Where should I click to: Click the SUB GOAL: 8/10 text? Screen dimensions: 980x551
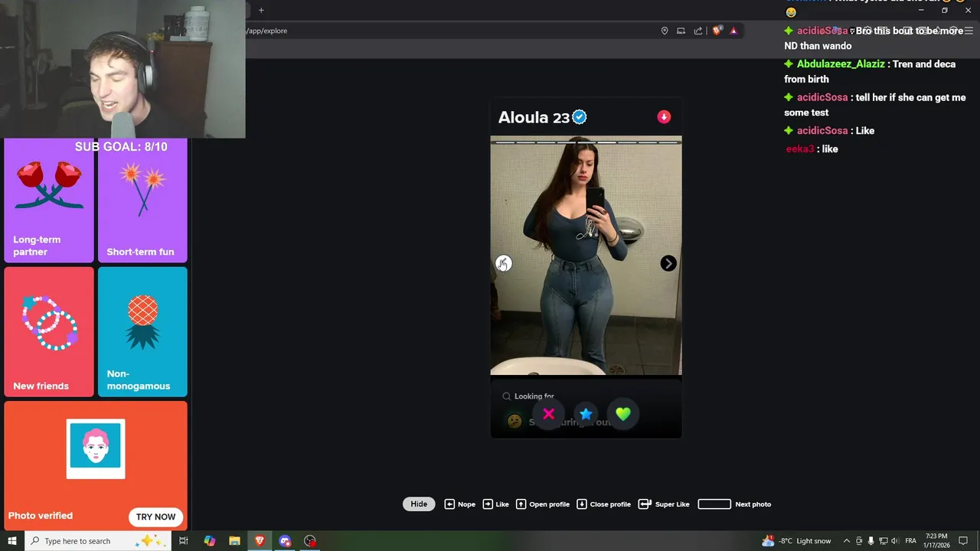(x=121, y=147)
